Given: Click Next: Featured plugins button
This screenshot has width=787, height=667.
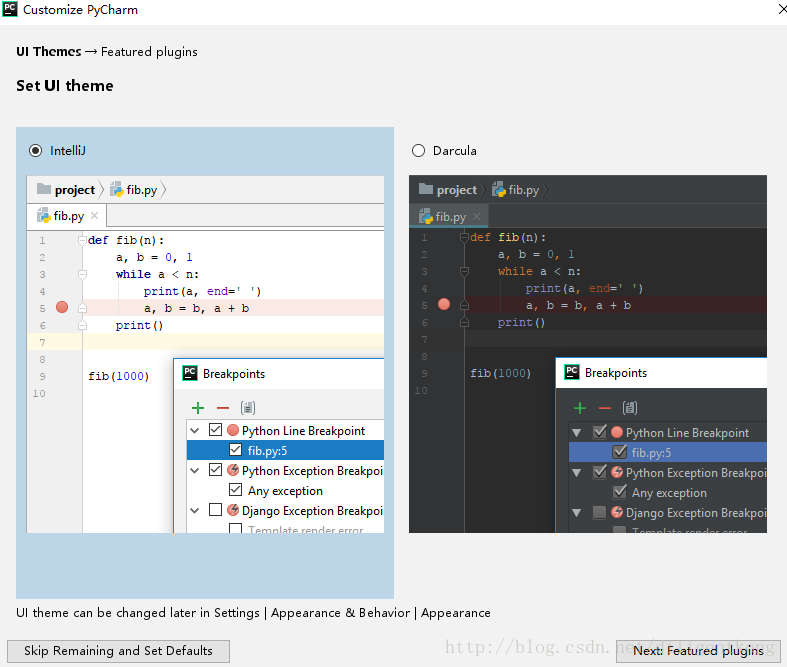Looking at the screenshot, I should click(698, 651).
